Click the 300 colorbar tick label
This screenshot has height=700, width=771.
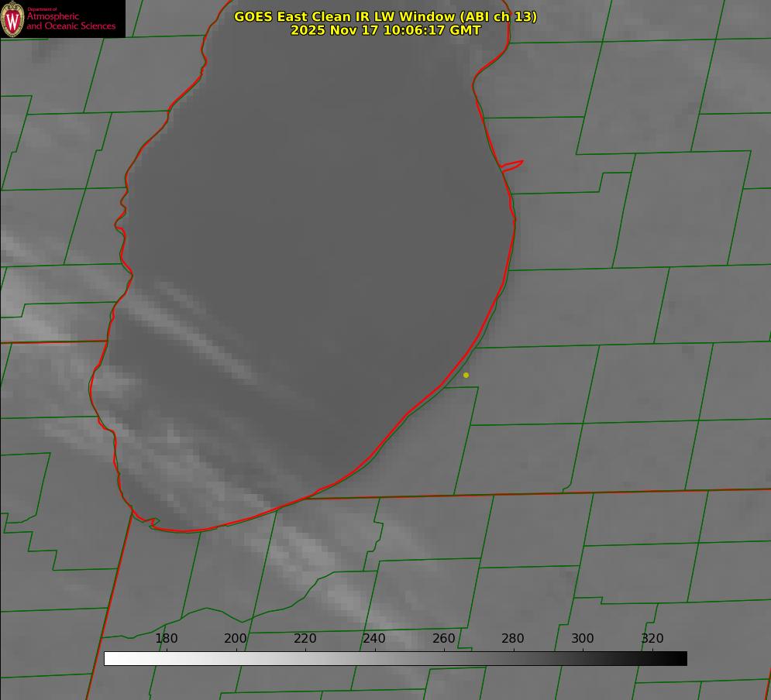point(583,638)
